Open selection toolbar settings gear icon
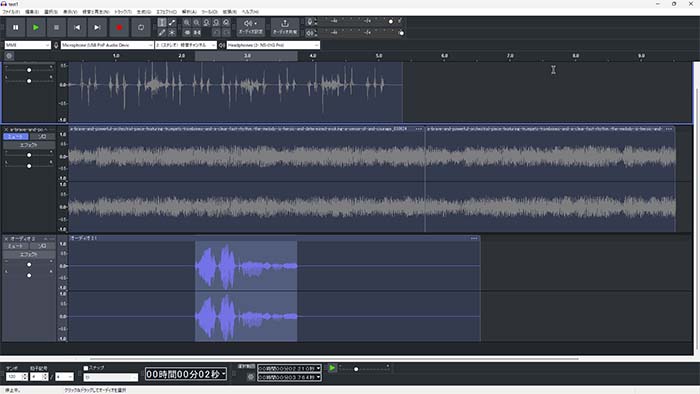The image size is (700, 394). (x=250, y=377)
